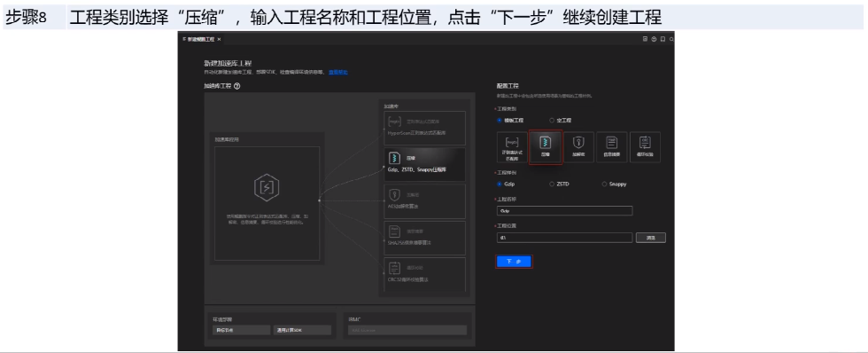
Task: Click the Gzip, ZSTD, Snappy compression node
Action: (x=424, y=164)
